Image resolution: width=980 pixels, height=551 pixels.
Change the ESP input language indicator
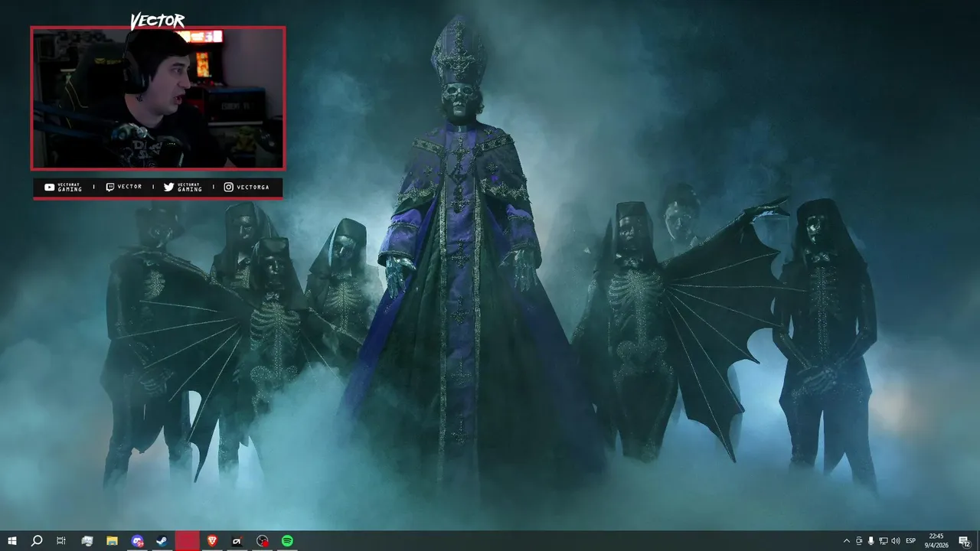click(911, 541)
